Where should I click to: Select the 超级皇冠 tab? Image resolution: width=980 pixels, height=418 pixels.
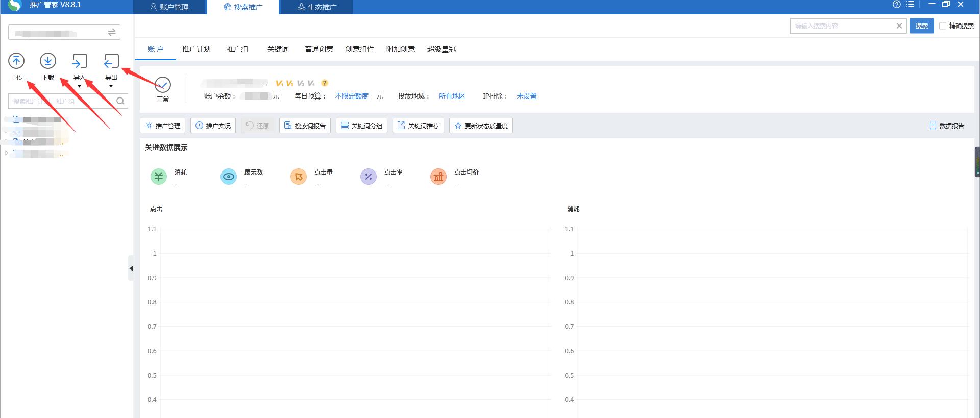[442, 49]
